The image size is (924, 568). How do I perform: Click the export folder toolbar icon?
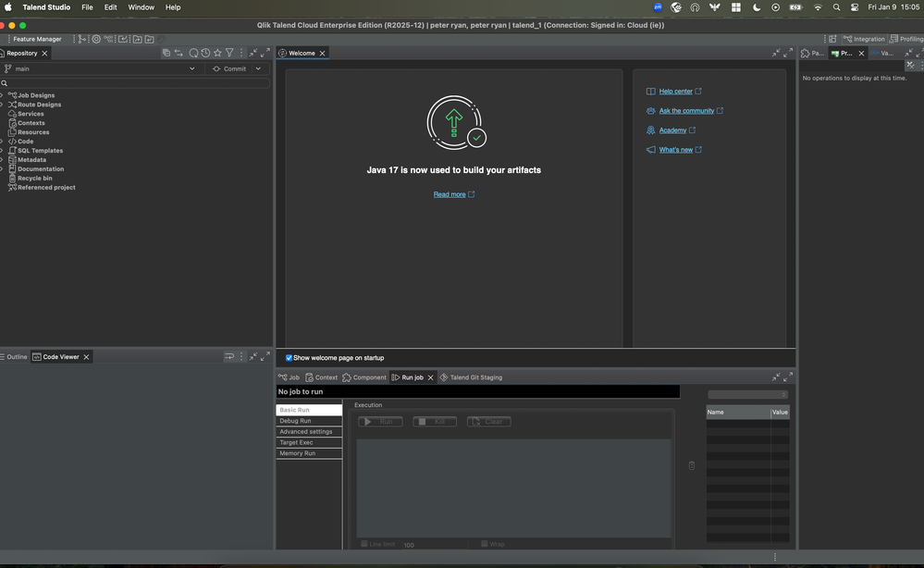[x=137, y=39]
